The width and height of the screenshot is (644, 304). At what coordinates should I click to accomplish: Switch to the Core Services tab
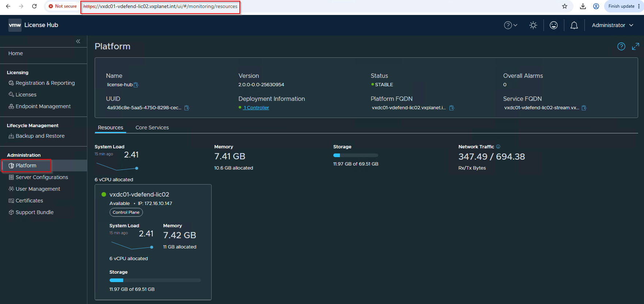point(152,128)
